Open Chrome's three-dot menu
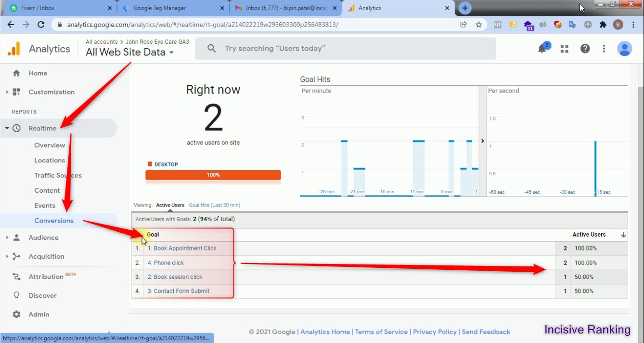This screenshot has height=343, width=644. tap(633, 25)
